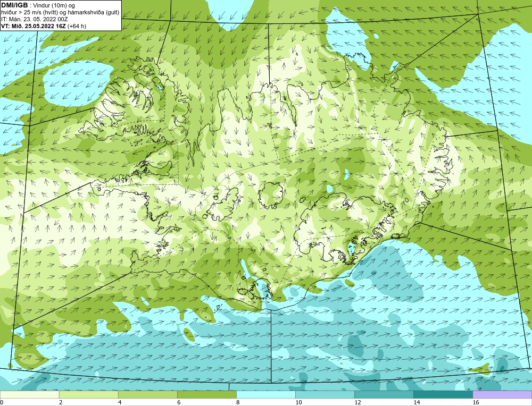Click the legend scale label '8'
Image resolution: width=532 pixels, height=406 pixels.
point(238,402)
